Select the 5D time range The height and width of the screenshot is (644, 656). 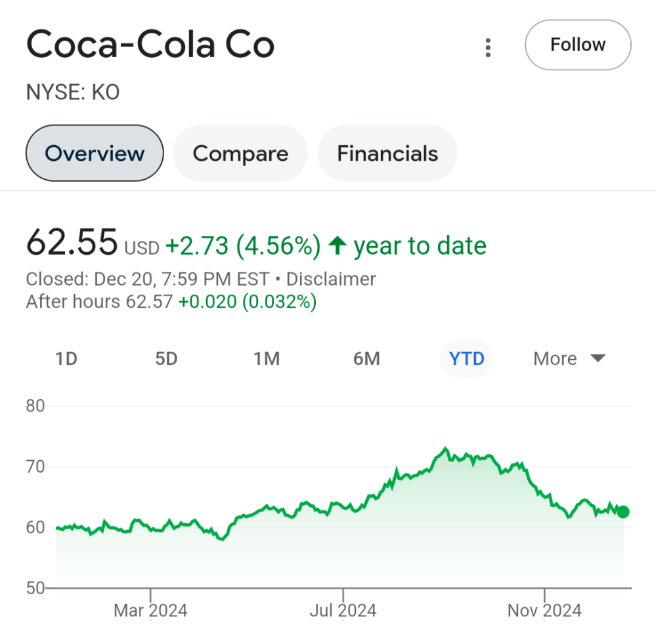pyautogui.click(x=166, y=358)
